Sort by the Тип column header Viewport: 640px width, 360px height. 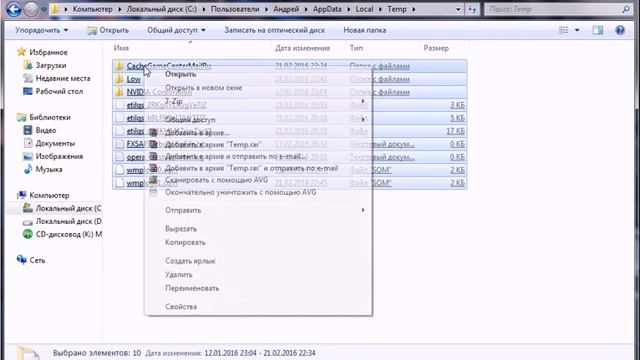[x=356, y=48]
